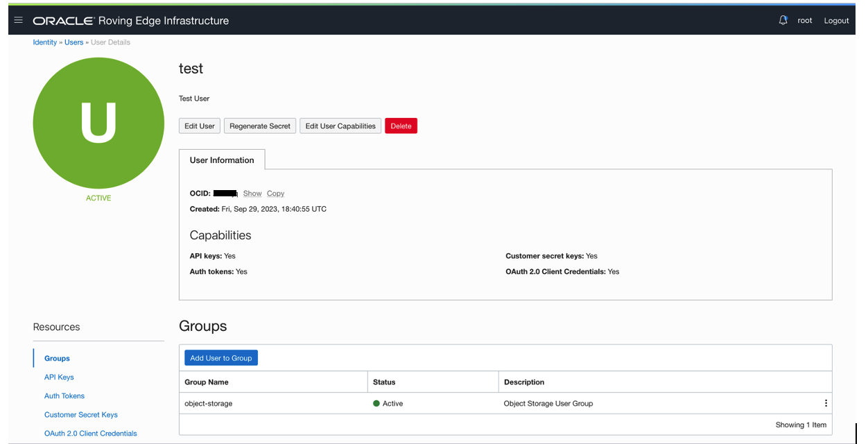Open API Keys in the Resources sidebar

click(x=59, y=377)
